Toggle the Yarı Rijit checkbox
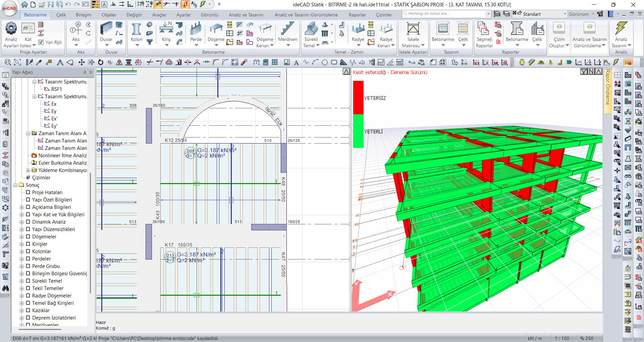The width and height of the screenshot is (644, 342). [41, 42]
